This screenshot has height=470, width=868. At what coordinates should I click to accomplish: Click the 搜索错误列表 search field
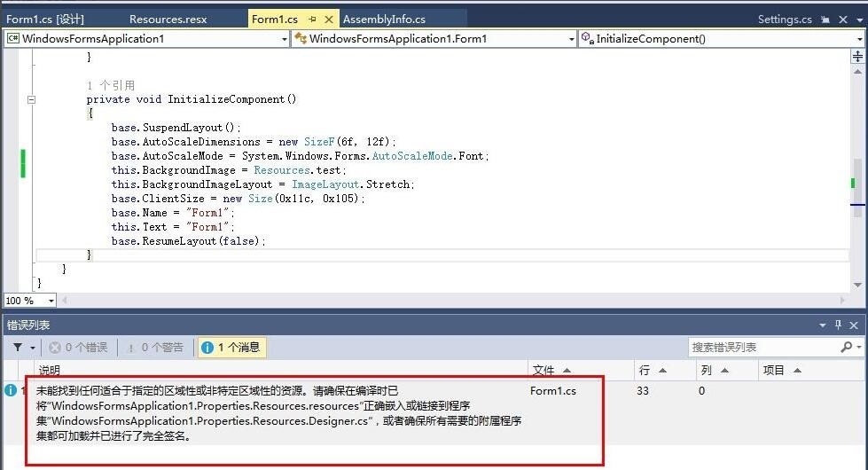click(764, 347)
